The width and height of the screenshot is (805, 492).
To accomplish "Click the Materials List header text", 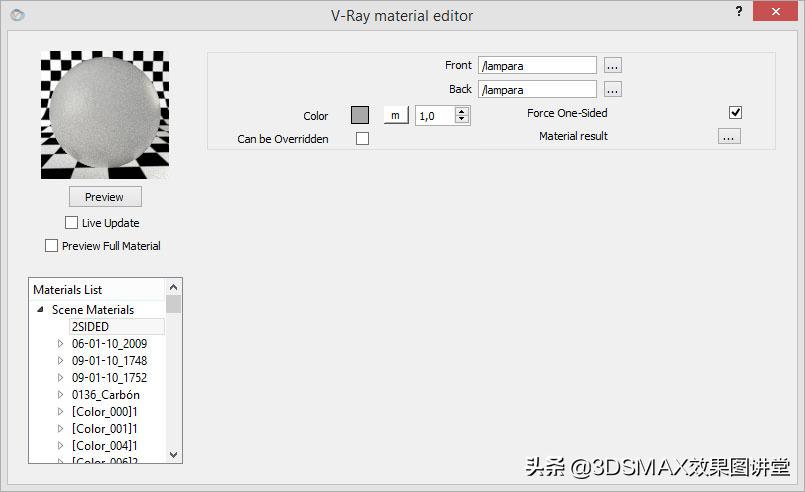I will click(68, 290).
